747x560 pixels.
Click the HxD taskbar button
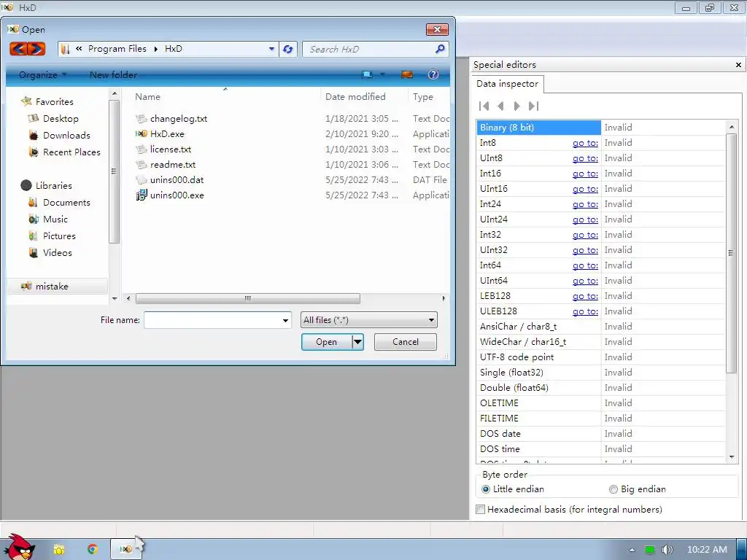126,549
